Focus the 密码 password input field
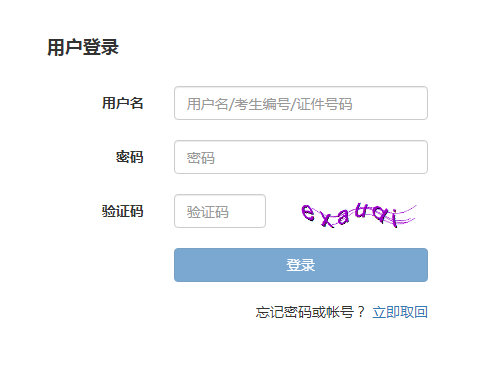The height and width of the screenshot is (369, 486). 301,157
